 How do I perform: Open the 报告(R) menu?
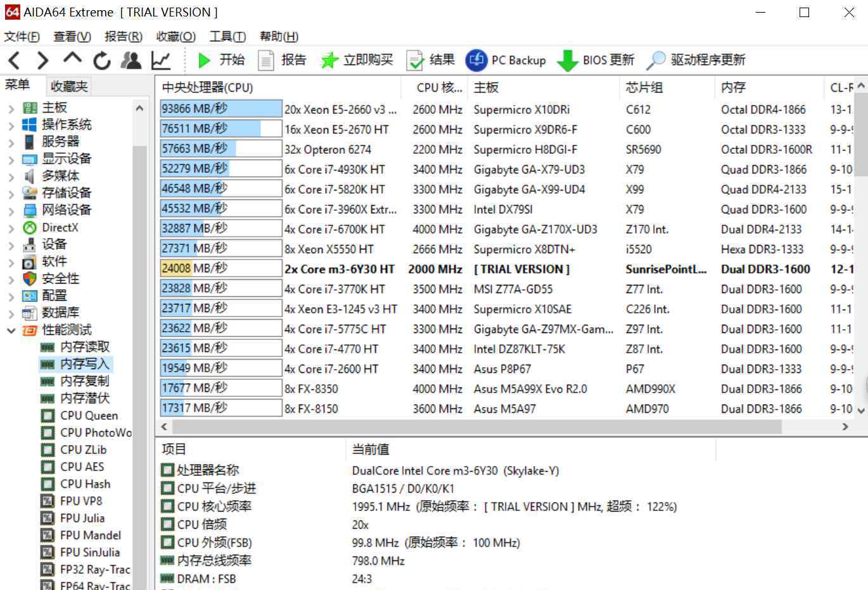[x=124, y=37]
